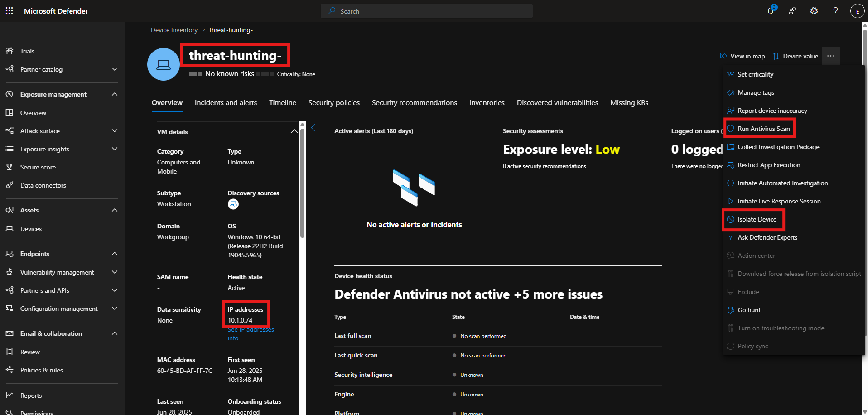
Task: Click the discovery sources badge icon
Action: (x=233, y=204)
